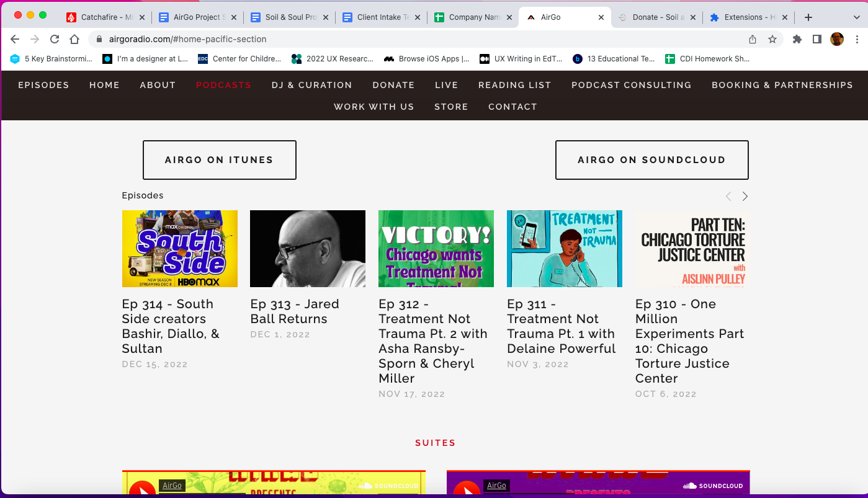Image resolution: width=868 pixels, height=498 pixels.
Task: Open the South Side episode thumbnail
Action: 180,249
